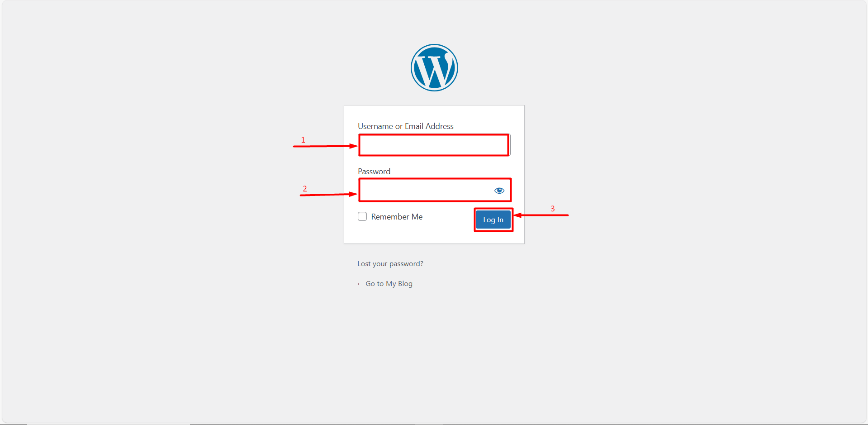This screenshot has height=425, width=868.
Task: Click the white W letter inside the logo
Action: [434, 71]
